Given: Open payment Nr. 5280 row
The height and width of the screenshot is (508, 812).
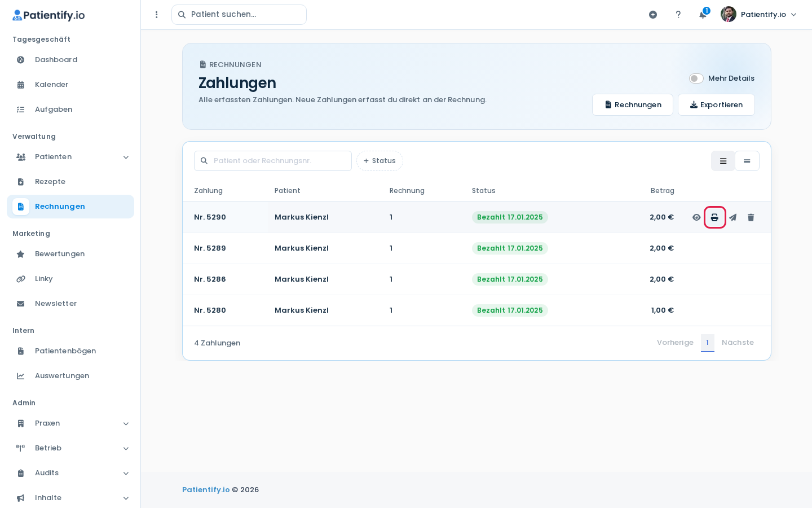Looking at the screenshot, I should [476, 310].
